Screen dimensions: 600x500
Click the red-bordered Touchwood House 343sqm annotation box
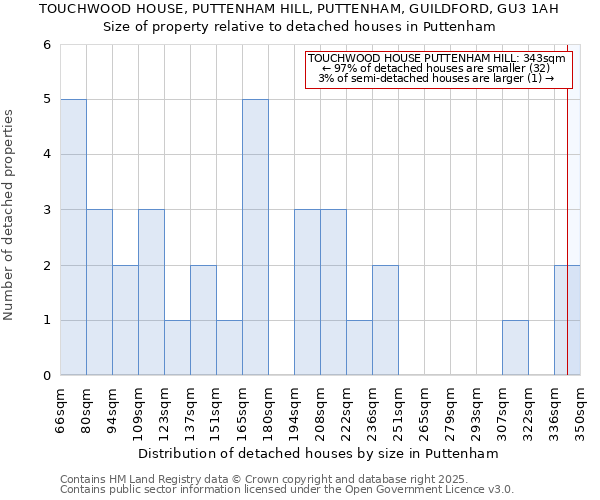tap(436, 69)
